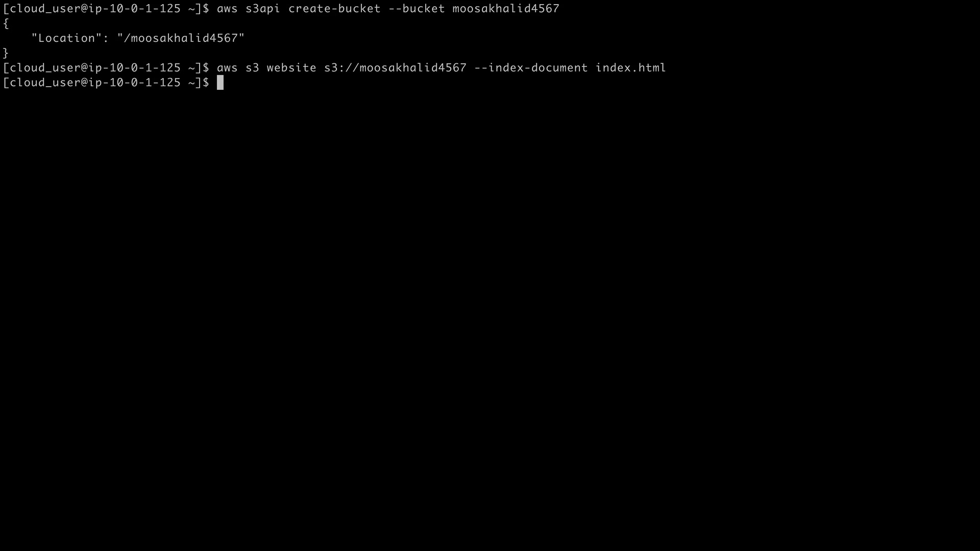The height and width of the screenshot is (551, 980).
Task: Click the word create-bucket in the first command
Action: point(334,9)
